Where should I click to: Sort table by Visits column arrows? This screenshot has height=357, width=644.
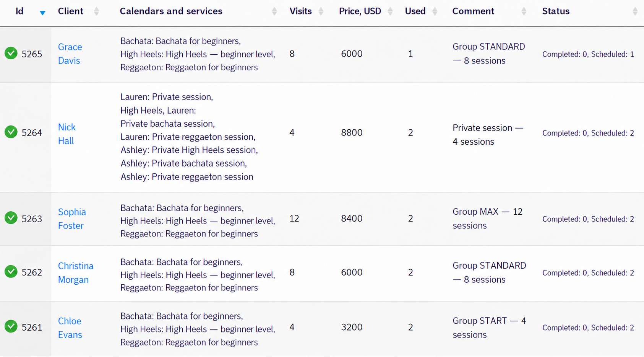click(321, 11)
